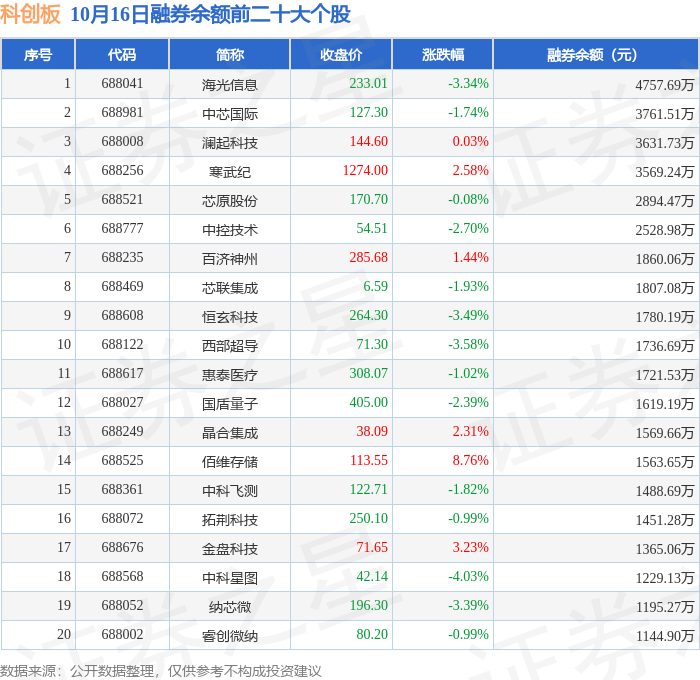Click change value -4.03%
The image size is (700, 680).
(x=468, y=577)
